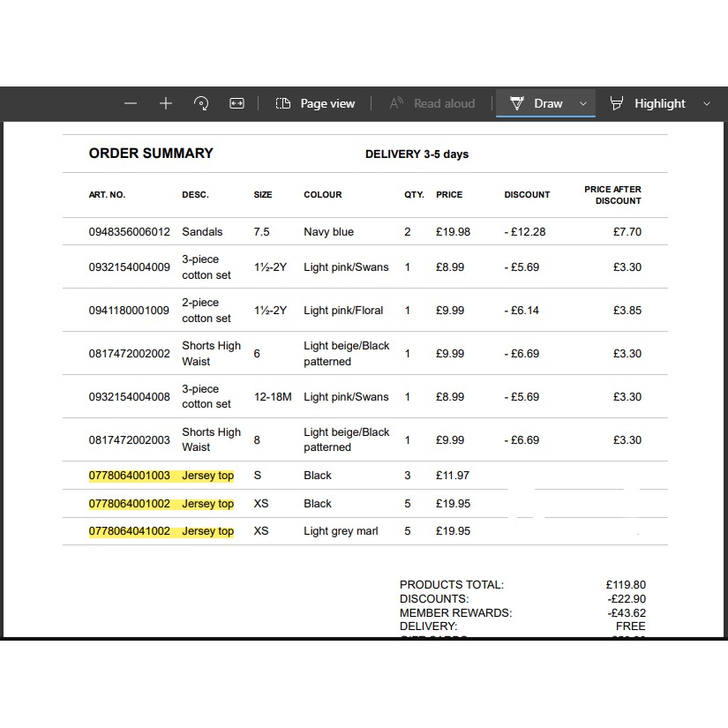The height and width of the screenshot is (728, 728).
Task: Click the ORDER SUMMARY heading
Action: 151,154
